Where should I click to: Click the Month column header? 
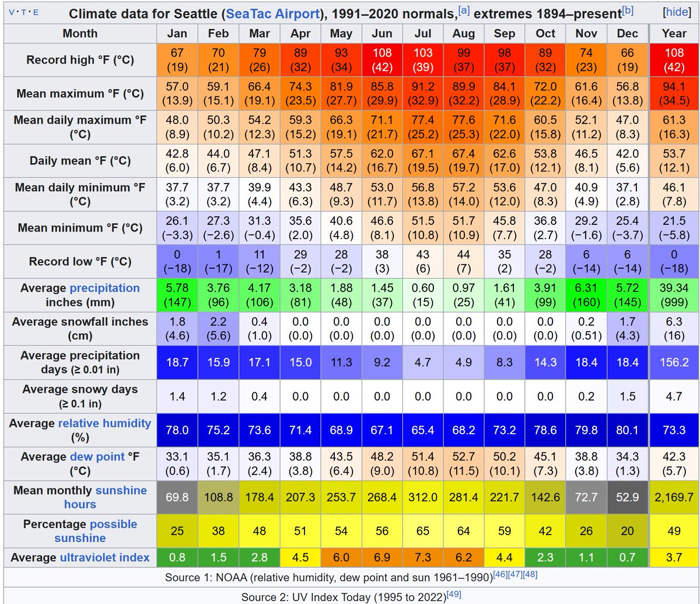click(x=80, y=33)
